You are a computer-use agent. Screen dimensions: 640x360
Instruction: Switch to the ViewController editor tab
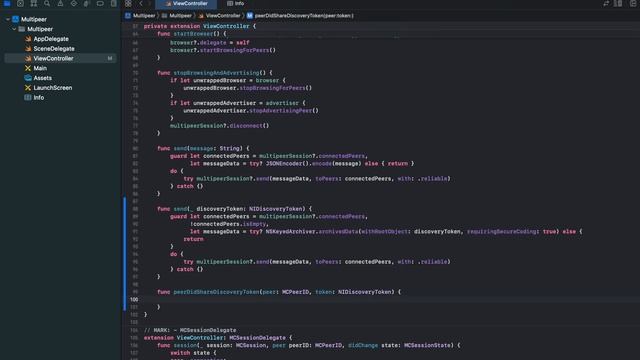click(186, 3)
